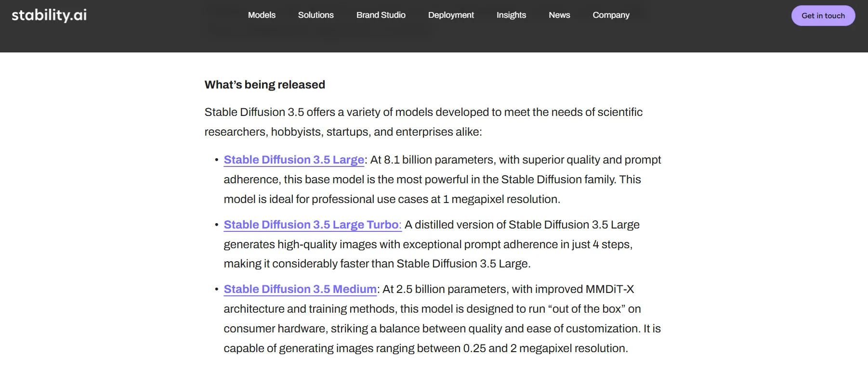Click the Get in touch button
This screenshot has width=868, height=368.
(823, 16)
